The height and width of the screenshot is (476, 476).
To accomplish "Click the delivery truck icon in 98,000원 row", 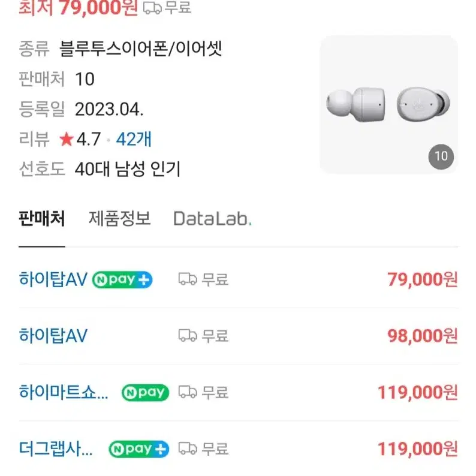I will [x=188, y=336].
